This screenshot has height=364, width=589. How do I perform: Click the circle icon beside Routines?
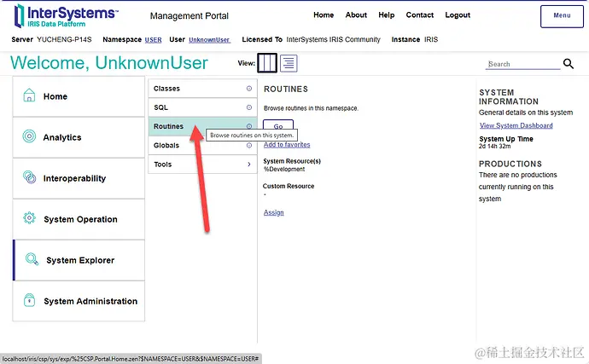(249, 126)
